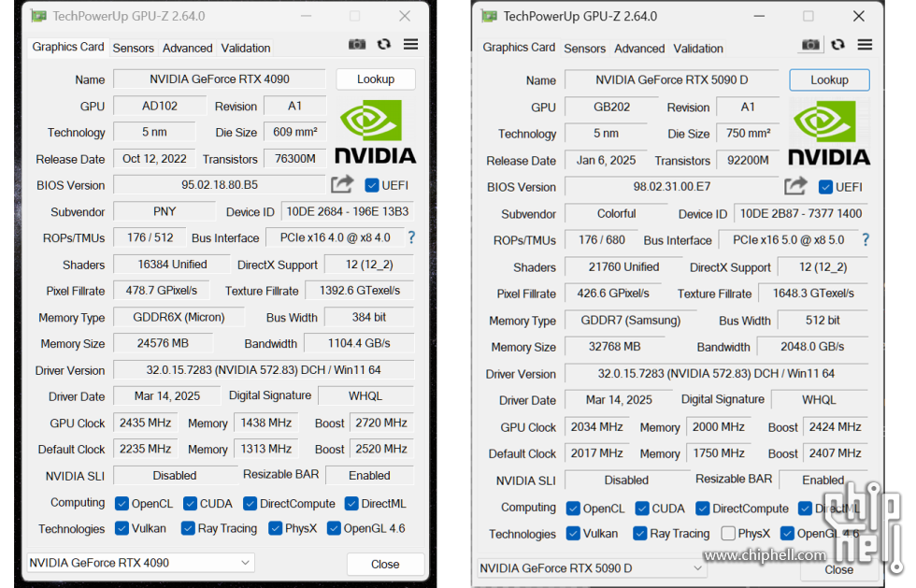Switch to Sensors tab in RTX 5090 D window
The width and height of the screenshot is (916, 588).
(x=585, y=49)
